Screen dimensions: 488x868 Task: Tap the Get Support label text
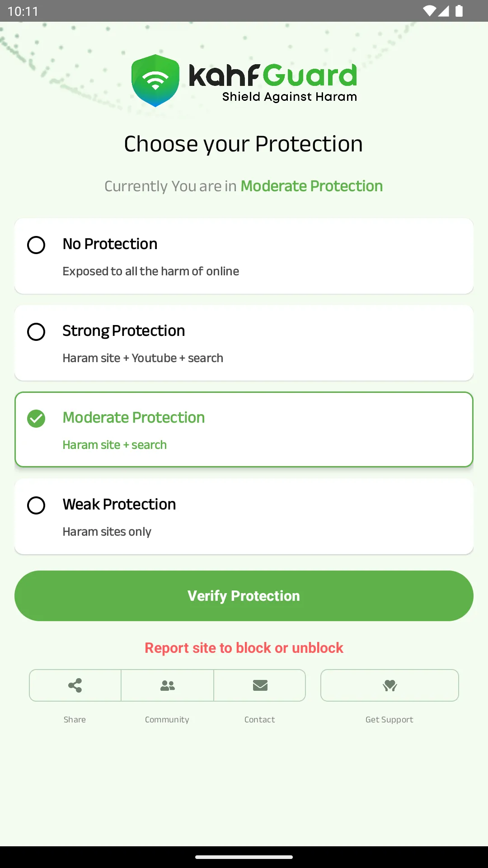389,720
